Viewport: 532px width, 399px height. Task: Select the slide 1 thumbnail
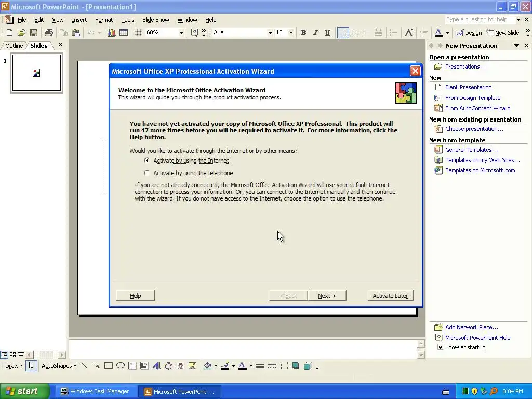pos(37,73)
